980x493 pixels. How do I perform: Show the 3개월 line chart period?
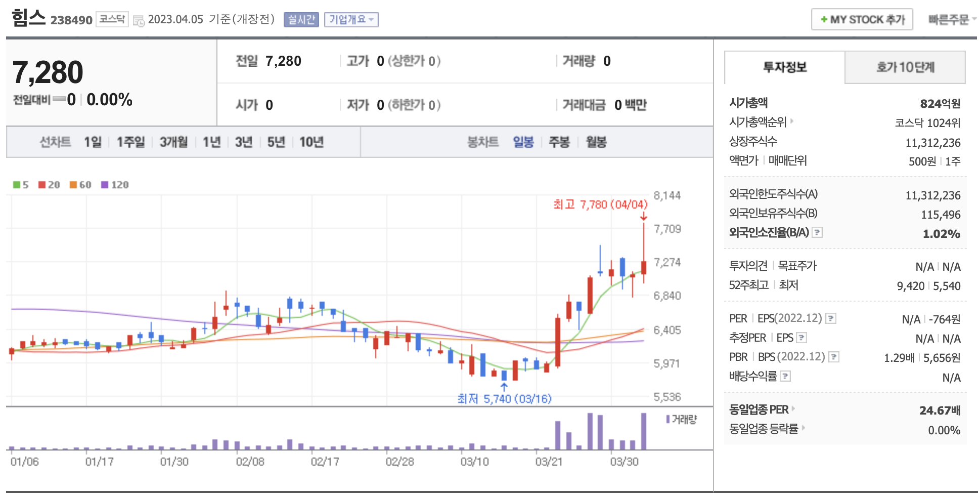pyautogui.click(x=173, y=142)
